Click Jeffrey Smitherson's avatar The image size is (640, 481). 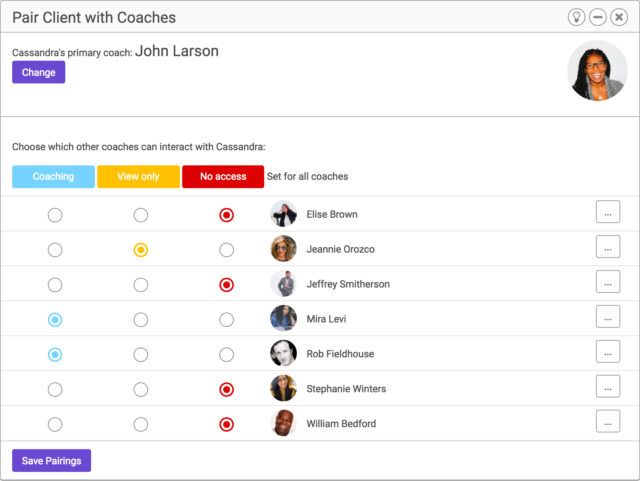coord(284,284)
